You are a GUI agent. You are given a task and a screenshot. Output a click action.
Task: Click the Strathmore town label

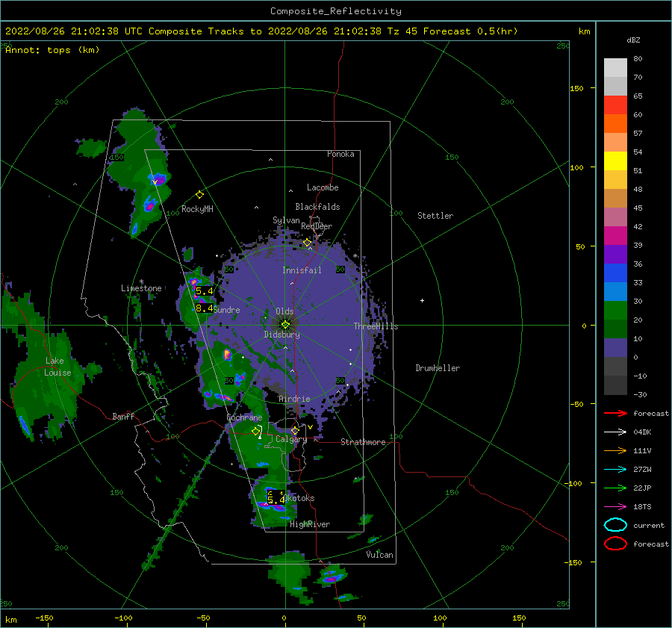coord(363,442)
